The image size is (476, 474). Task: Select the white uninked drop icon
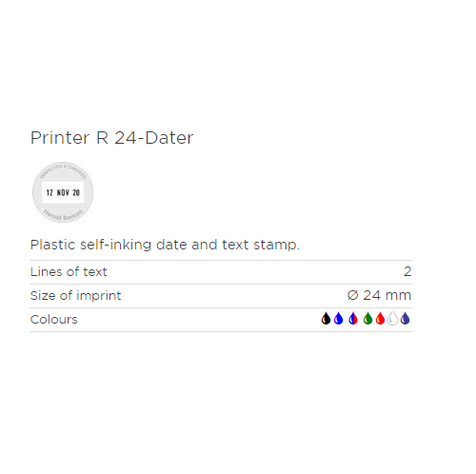pyautogui.click(x=392, y=319)
